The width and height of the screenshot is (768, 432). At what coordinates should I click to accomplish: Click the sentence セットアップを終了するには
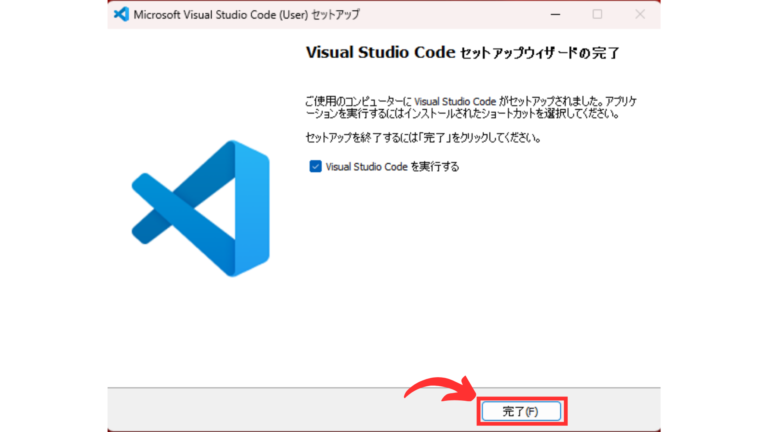[x=422, y=137]
